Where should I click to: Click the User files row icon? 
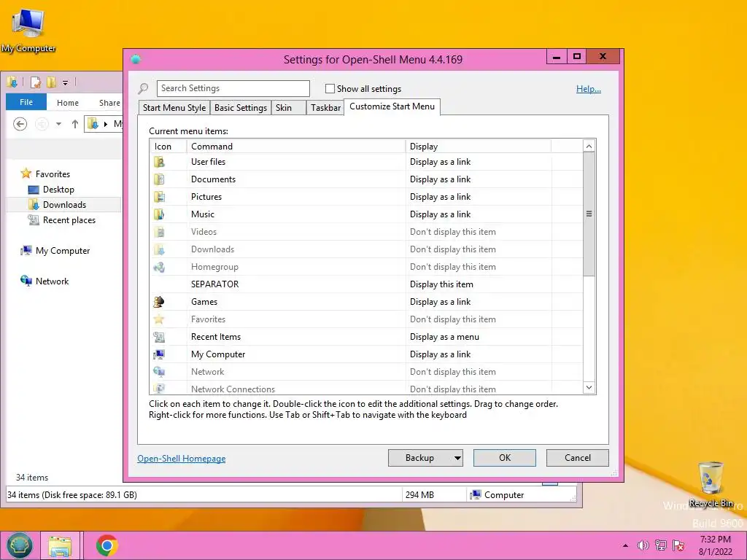(159, 162)
